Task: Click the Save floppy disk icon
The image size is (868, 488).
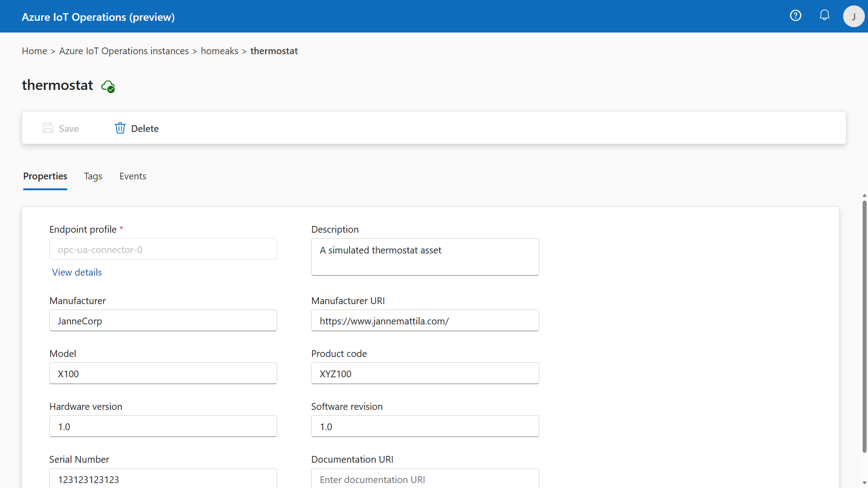Action: pos(48,128)
